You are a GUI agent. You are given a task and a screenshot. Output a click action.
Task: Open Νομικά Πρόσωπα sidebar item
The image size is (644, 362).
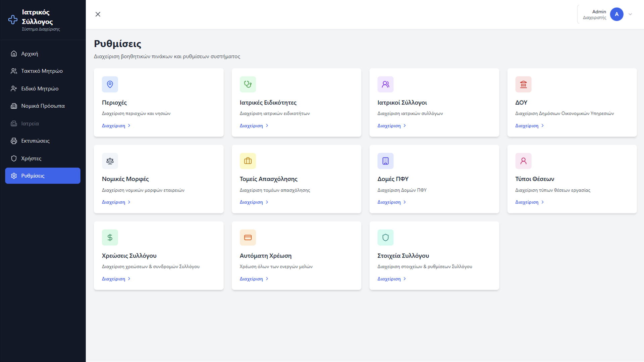click(43, 106)
